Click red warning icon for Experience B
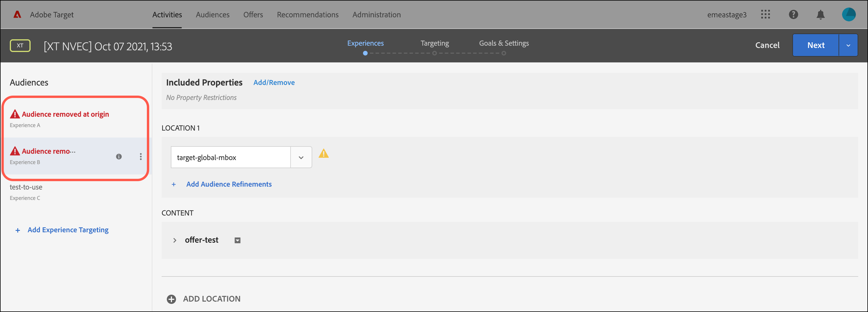The width and height of the screenshot is (868, 312). [x=15, y=151]
